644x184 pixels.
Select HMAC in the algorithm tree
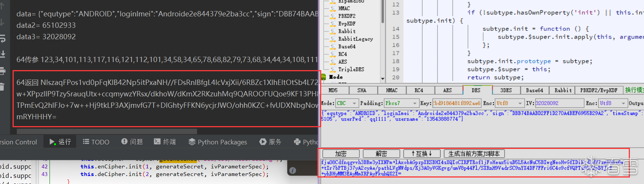[x=344, y=8]
